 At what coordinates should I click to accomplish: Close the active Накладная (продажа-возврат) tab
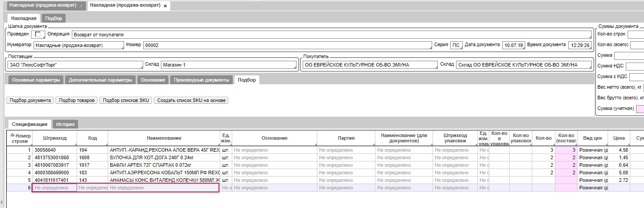165,6
